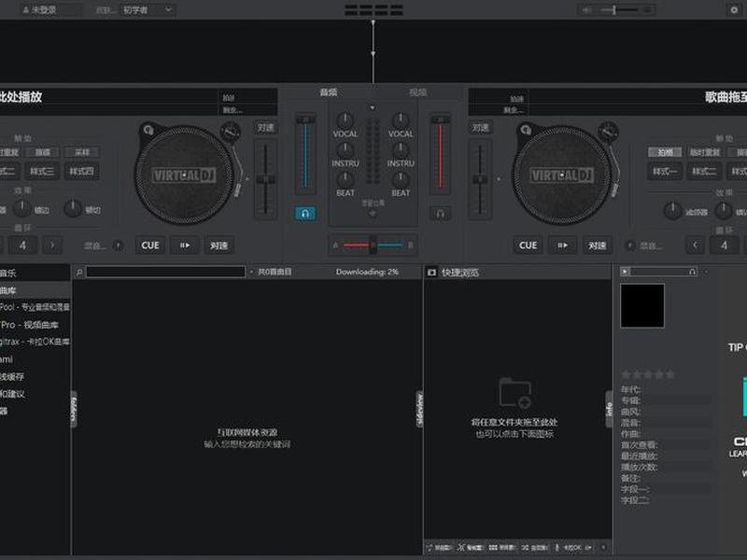
Task: Select the 采样 sampler pad mode on left deck
Action: point(82,152)
